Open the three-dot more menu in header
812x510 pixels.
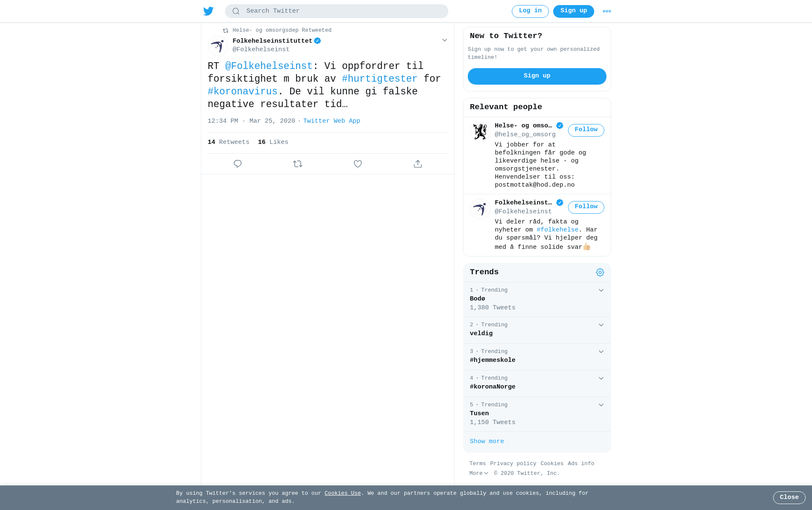tap(607, 11)
